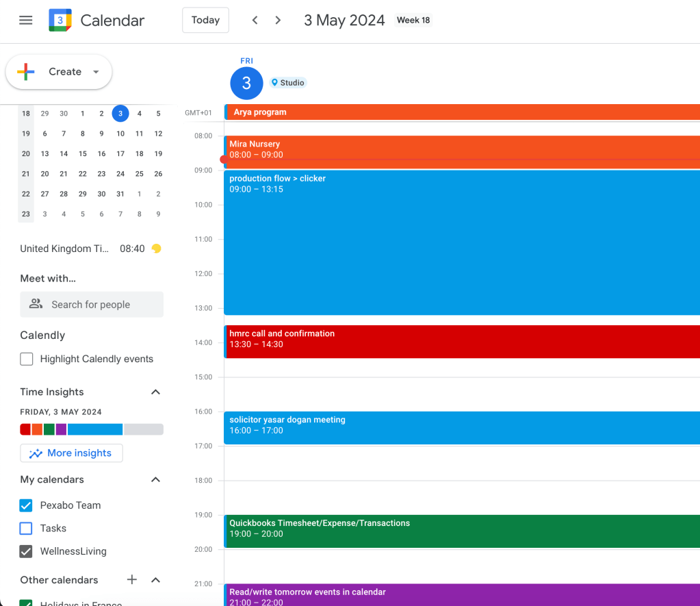Click the 3 May 2024 date heading

[344, 20]
